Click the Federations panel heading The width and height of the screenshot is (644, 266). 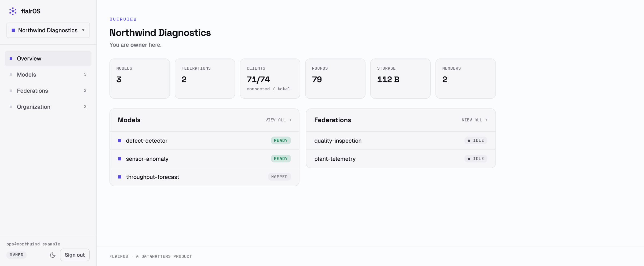coord(333,120)
